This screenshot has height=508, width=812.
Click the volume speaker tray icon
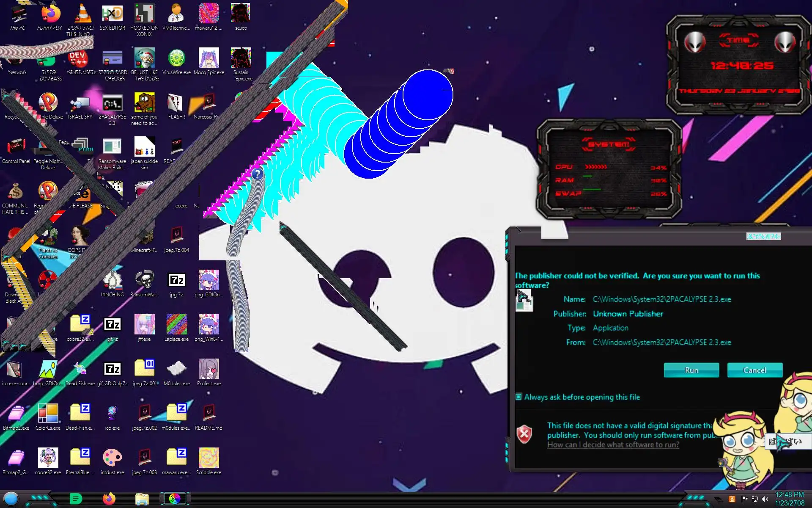(765, 499)
